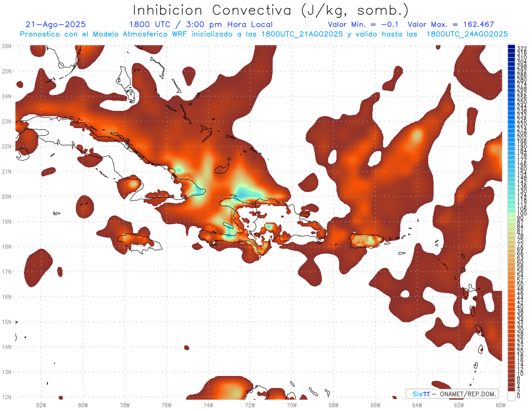The height and width of the screenshot is (411, 532).
Task: Click the color scale value "0"
Action: click(519, 395)
